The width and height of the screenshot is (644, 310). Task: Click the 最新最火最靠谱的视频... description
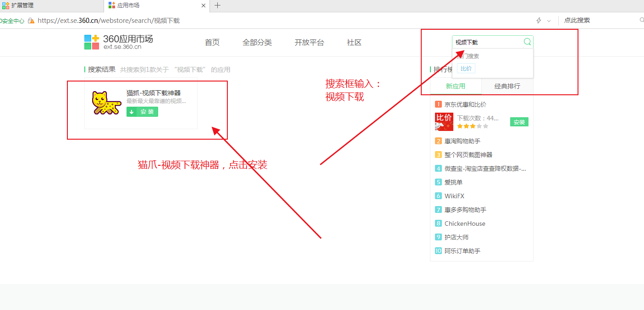pyautogui.click(x=156, y=101)
